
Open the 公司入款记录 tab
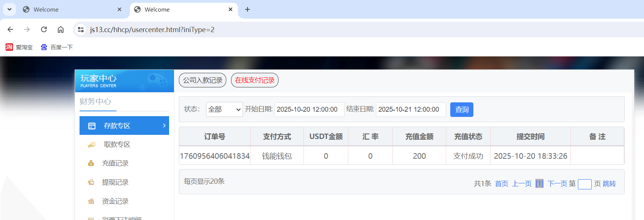pyautogui.click(x=202, y=80)
